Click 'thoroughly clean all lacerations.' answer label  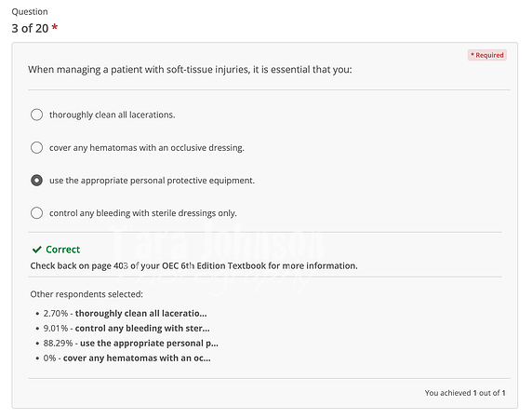113,115
